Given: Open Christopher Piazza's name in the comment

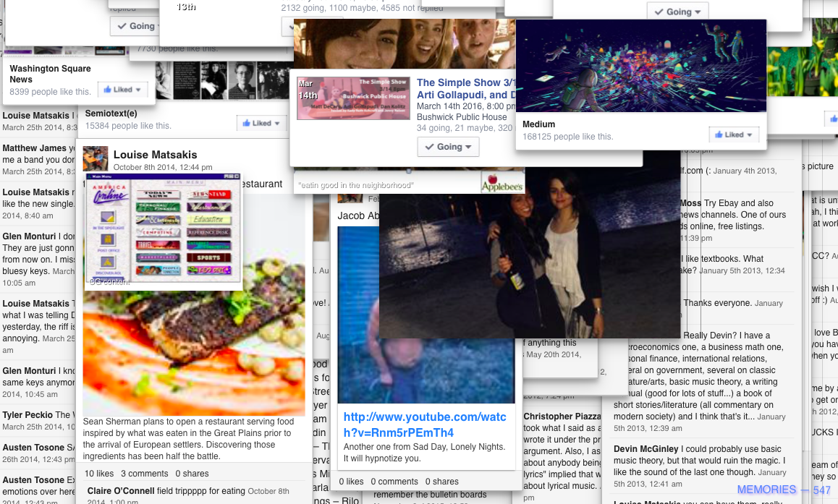Looking at the screenshot, I should 562,417.
